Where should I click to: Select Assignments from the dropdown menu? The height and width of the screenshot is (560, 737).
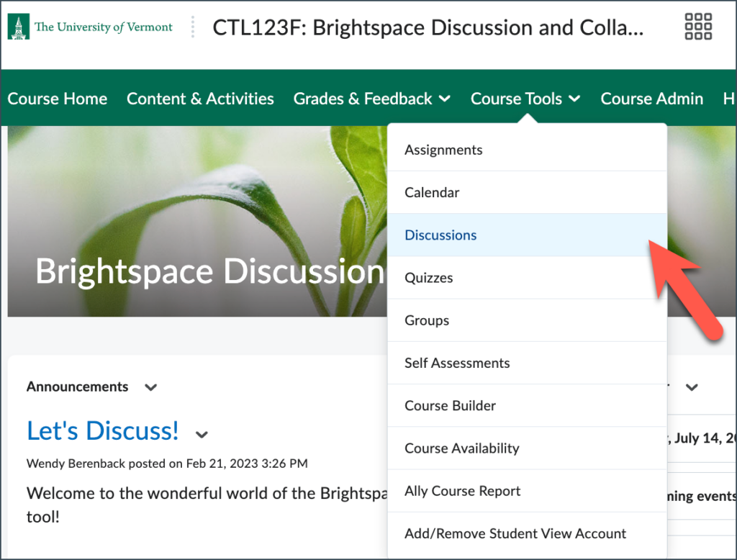pyautogui.click(x=443, y=150)
